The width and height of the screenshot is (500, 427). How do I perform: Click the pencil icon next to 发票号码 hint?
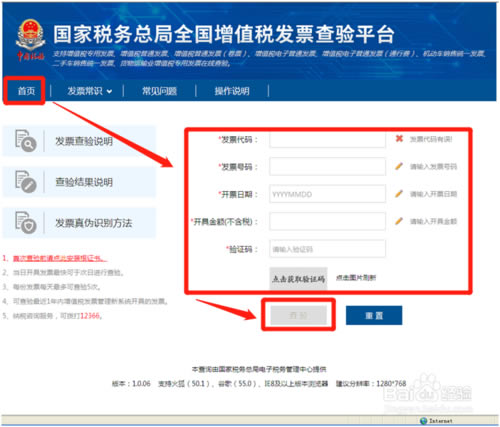[399, 166]
